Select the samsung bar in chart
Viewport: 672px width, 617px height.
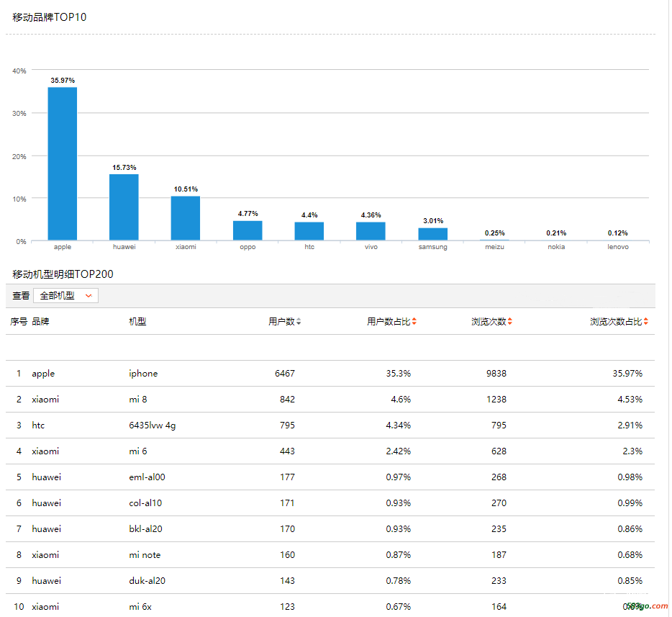433,234
